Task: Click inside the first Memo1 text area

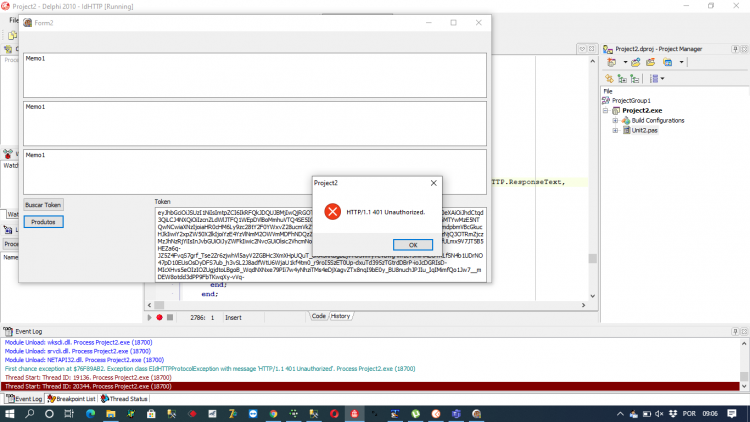Action: pyautogui.click(x=255, y=76)
